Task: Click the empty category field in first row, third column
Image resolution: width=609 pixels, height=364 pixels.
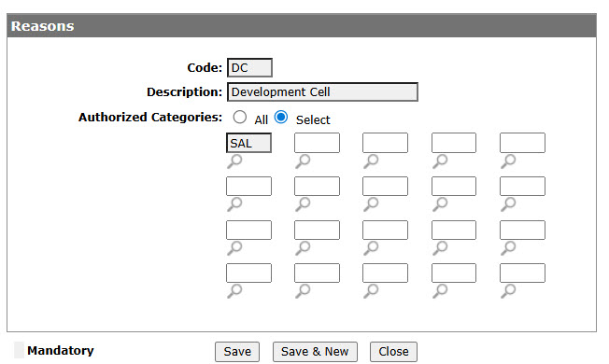Action: [x=385, y=143]
